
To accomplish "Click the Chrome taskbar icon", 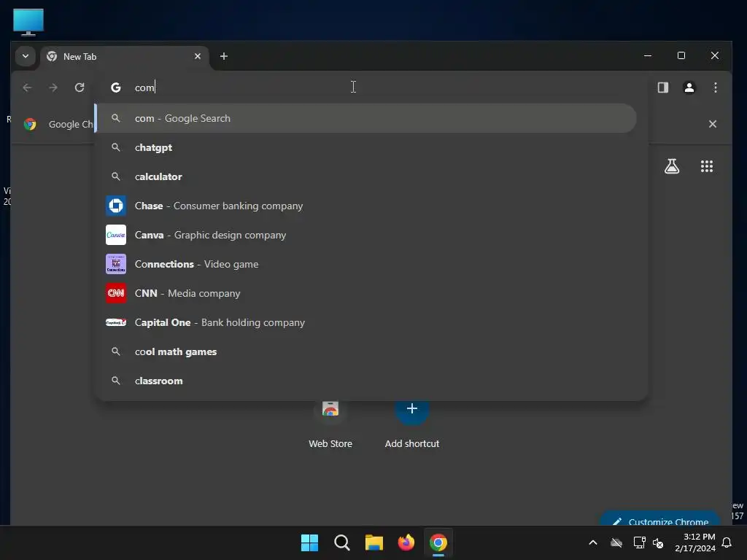I will [438, 542].
